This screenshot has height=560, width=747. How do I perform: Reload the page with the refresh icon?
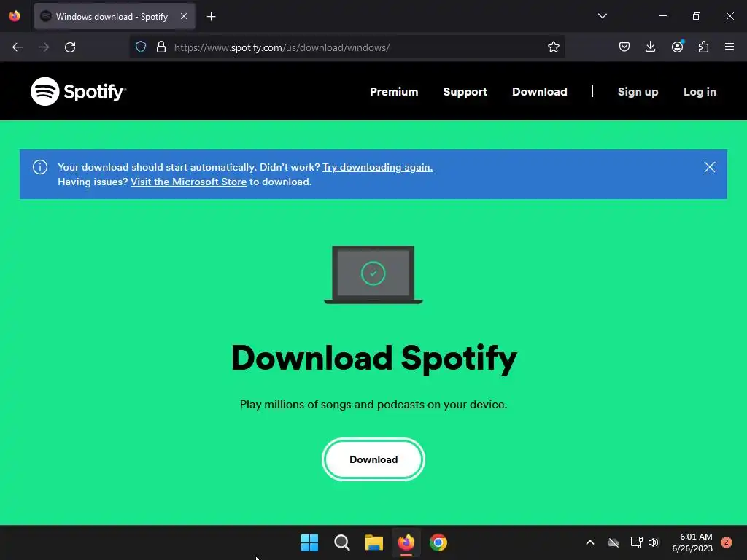click(70, 47)
